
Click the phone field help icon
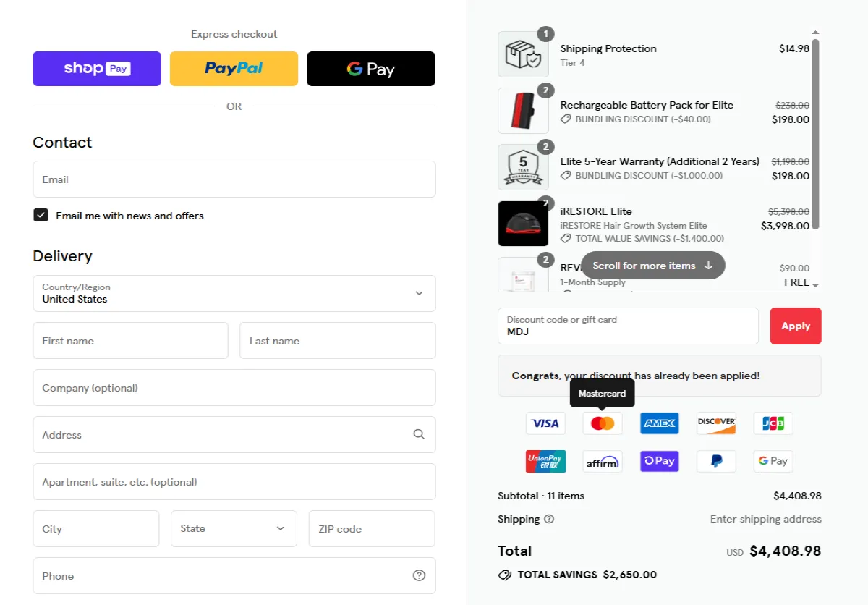coord(419,576)
